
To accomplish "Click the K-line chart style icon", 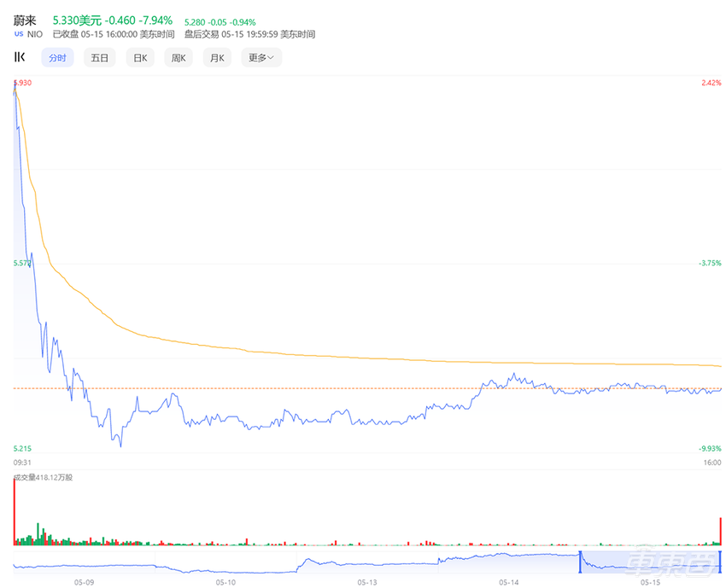I will [20, 57].
